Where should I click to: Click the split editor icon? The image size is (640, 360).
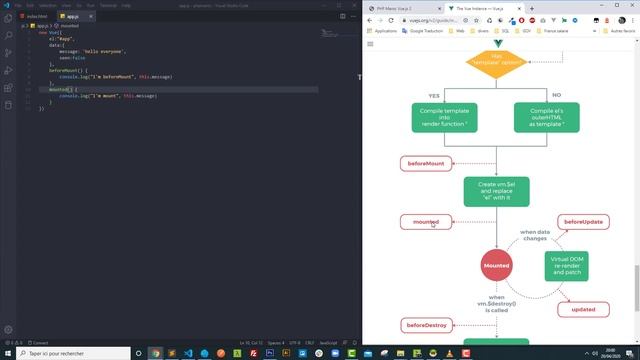coord(342,16)
